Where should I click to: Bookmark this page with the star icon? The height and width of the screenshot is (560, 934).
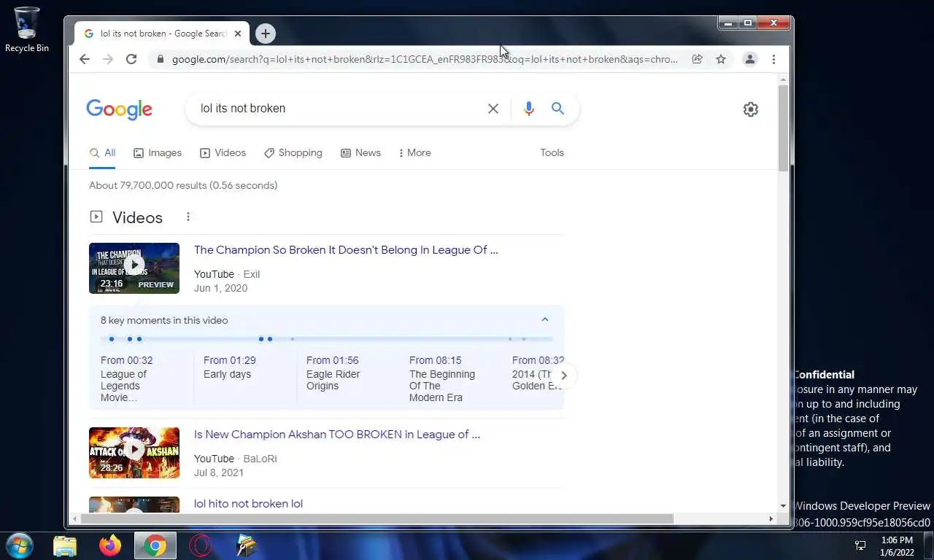[x=721, y=59]
